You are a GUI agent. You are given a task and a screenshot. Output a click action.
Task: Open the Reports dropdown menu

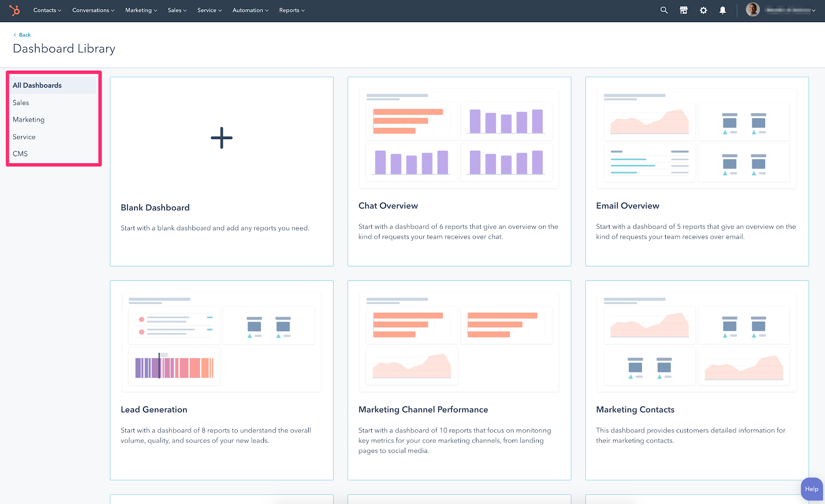point(291,10)
